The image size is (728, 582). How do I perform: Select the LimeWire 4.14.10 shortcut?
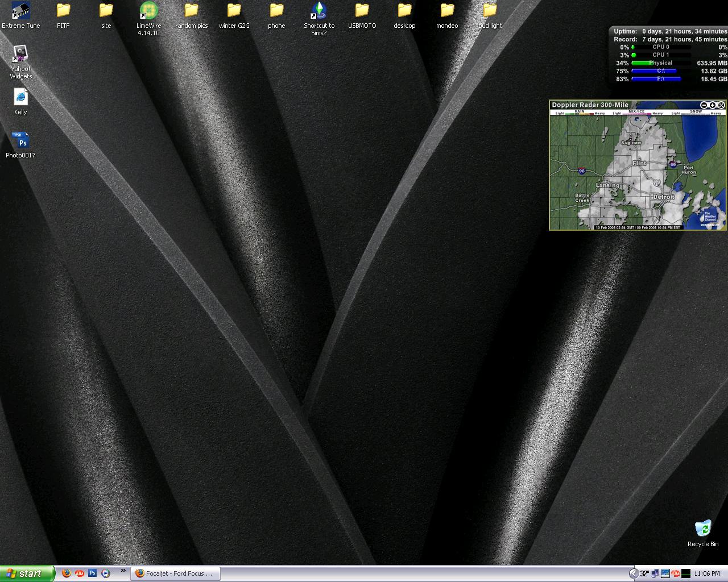(148, 19)
